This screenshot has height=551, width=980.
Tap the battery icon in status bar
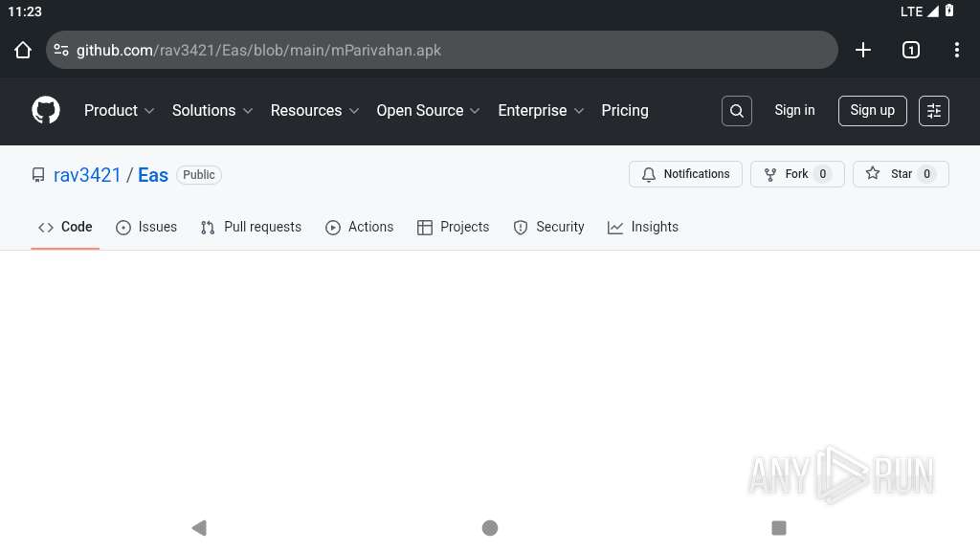click(x=949, y=11)
